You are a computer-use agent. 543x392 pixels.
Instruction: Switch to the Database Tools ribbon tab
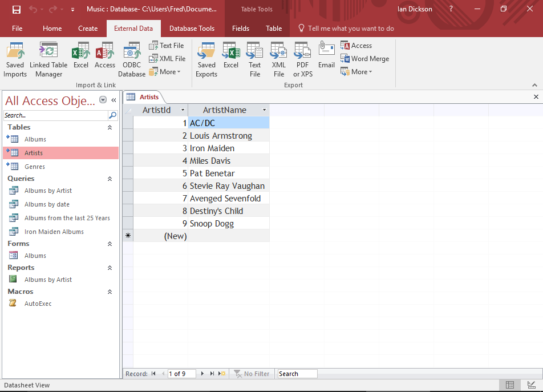[191, 28]
